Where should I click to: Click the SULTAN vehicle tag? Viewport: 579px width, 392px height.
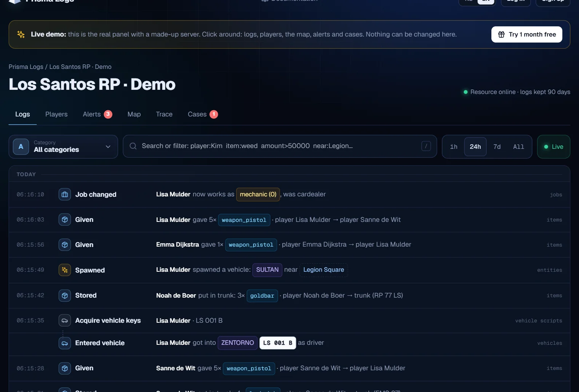(267, 270)
